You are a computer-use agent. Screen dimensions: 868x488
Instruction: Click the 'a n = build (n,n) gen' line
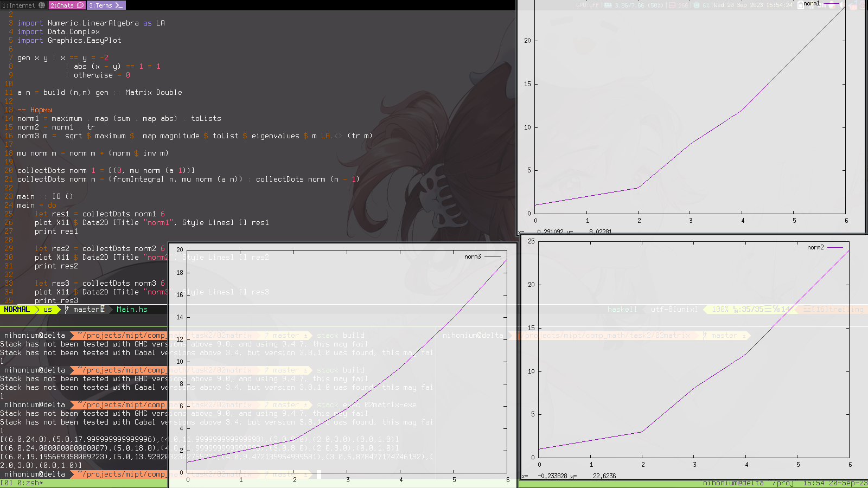tap(100, 93)
